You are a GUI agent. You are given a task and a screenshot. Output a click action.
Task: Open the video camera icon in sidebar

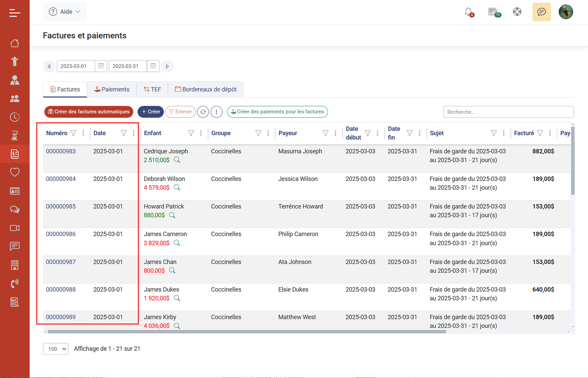15,228
